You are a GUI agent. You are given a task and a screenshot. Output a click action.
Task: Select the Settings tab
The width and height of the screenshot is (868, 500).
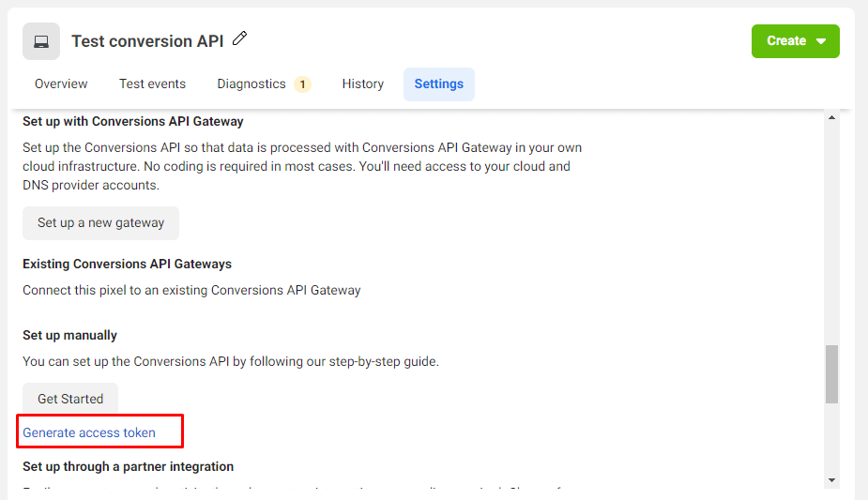(439, 84)
